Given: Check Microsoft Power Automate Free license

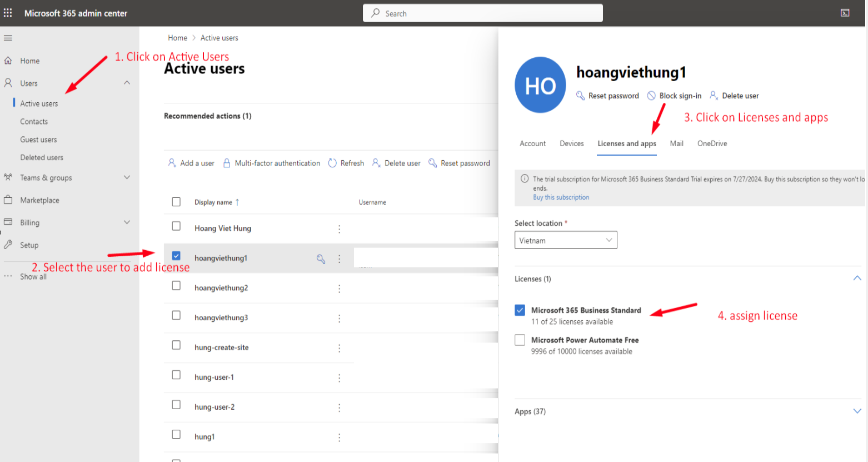Looking at the screenshot, I should [520, 340].
